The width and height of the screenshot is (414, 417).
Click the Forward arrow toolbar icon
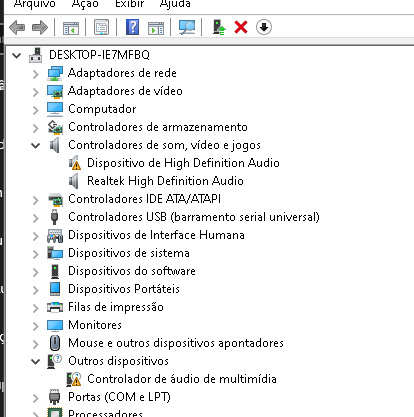pyautogui.click(x=40, y=27)
